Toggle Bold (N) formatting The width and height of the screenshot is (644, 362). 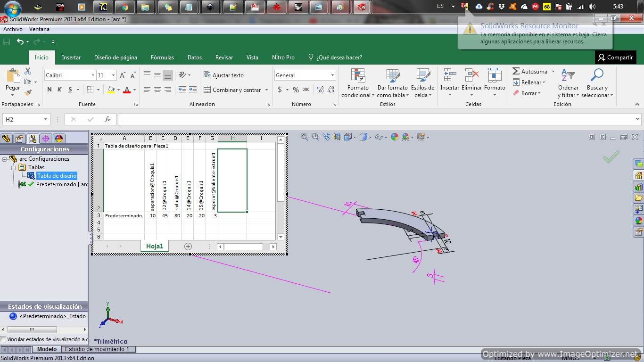pos(50,90)
